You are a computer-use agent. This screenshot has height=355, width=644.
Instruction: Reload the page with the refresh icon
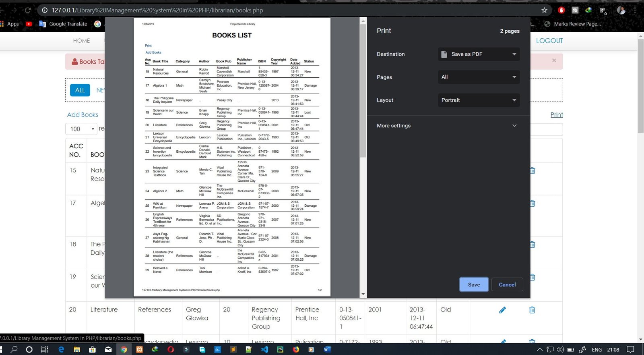[28, 10]
